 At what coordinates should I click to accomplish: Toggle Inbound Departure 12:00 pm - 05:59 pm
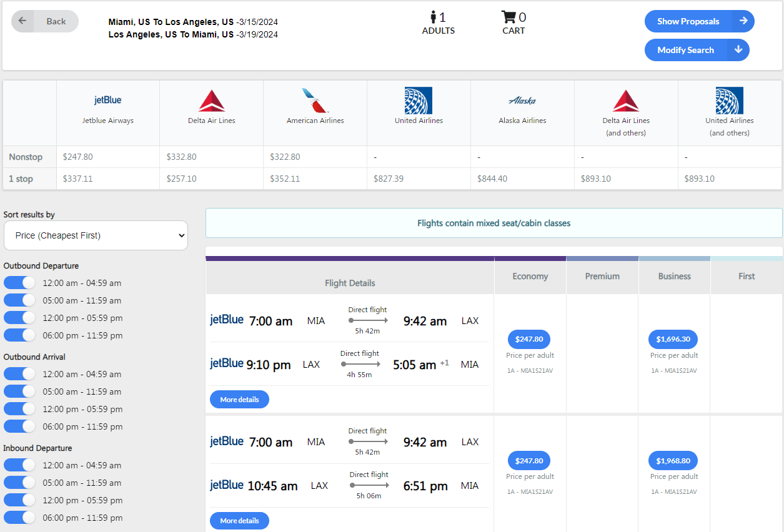tap(20, 500)
